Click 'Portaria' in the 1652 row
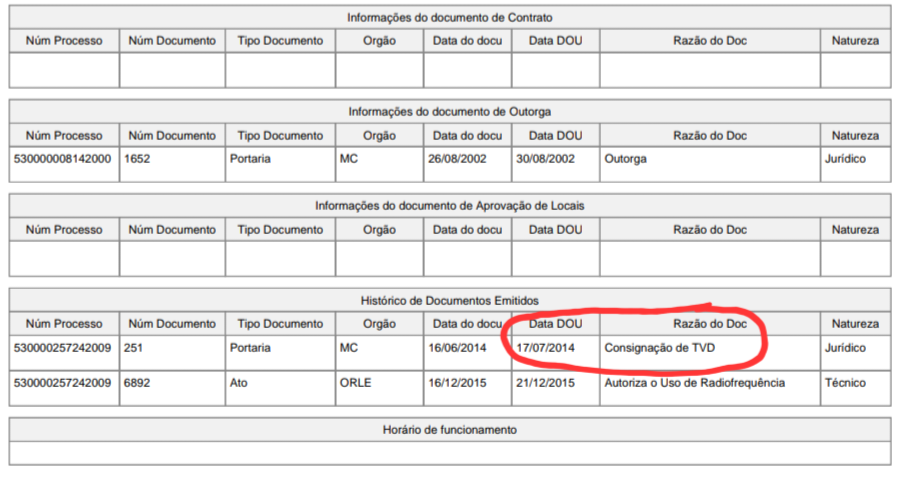This screenshot has width=900, height=481. click(x=250, y=159)
